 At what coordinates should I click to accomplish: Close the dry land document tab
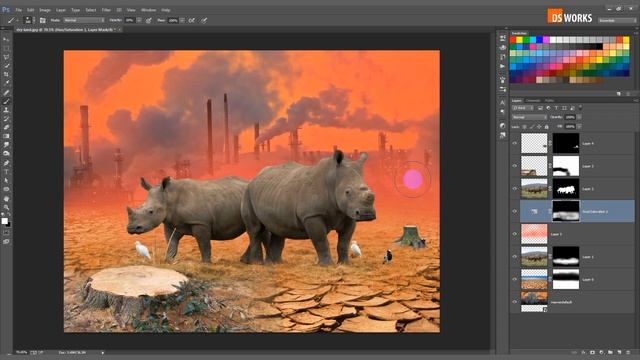(119, 30)
